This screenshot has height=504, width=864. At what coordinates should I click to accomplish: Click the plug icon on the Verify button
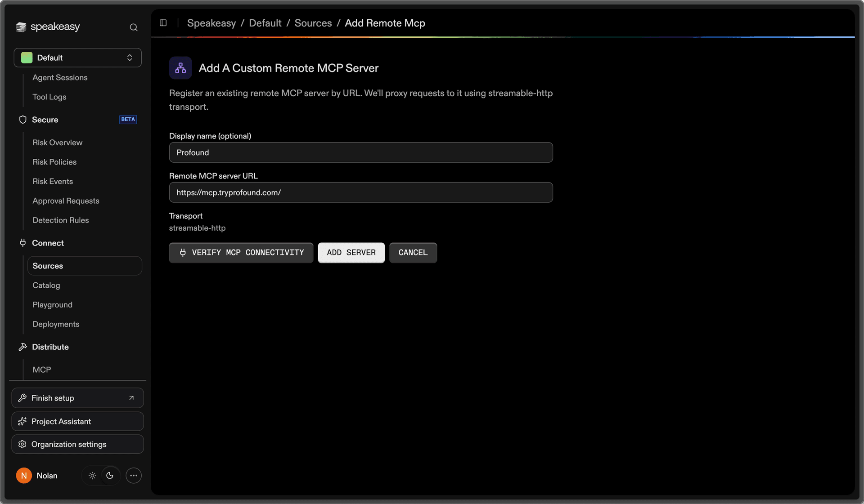pos(183,253)
